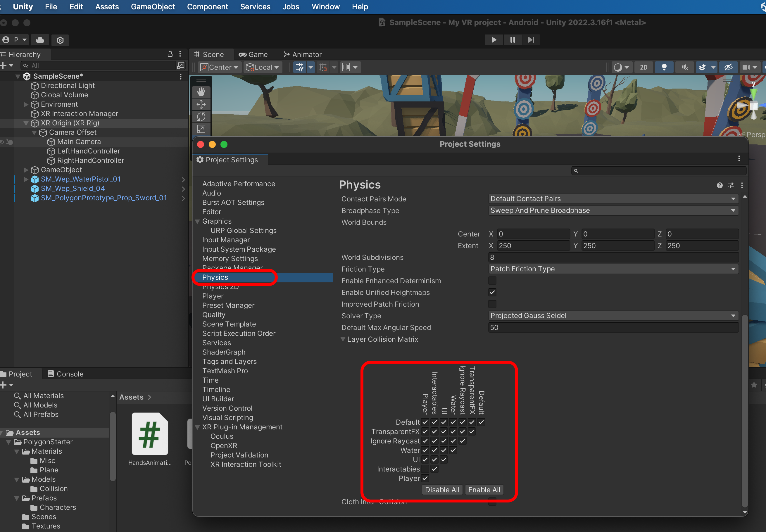
Task: Disable Unified Heightmaps checkbox
Action: 492,292
